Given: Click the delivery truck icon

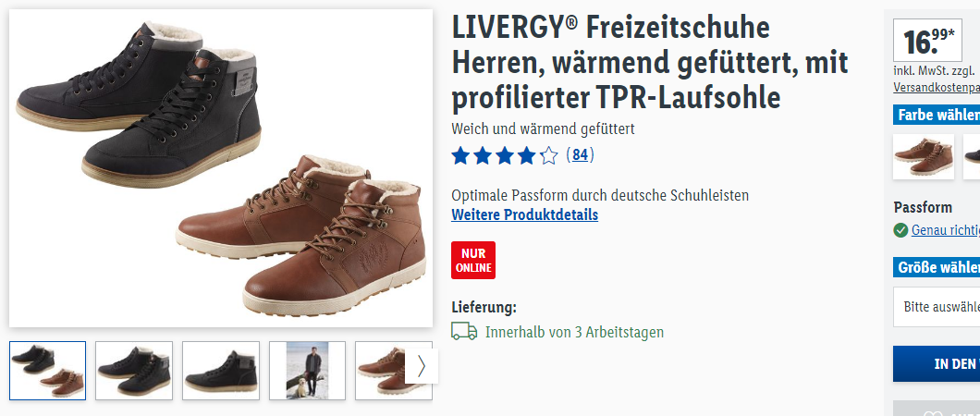Looking at the screenshot, I should [x=464, y=332].
